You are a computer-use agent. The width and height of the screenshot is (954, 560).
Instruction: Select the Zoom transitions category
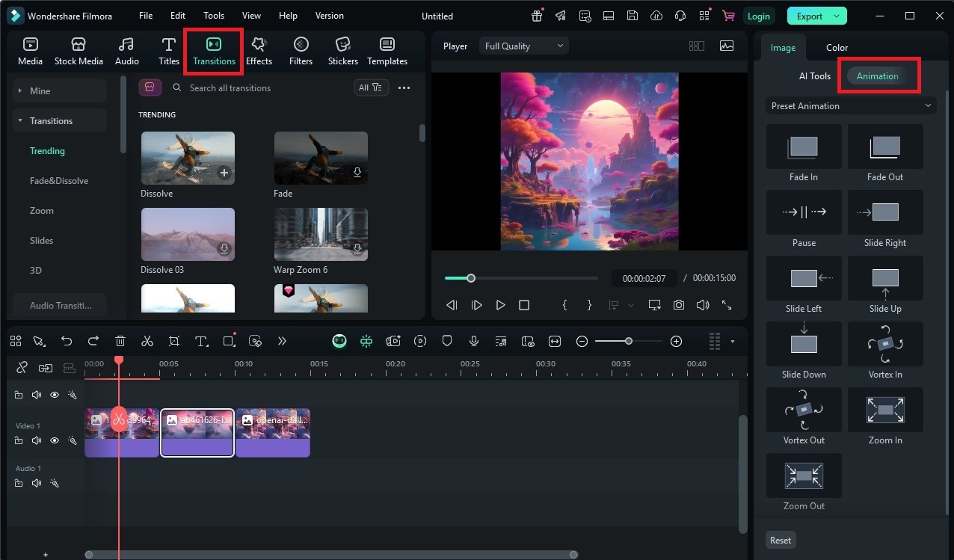[x=42, y=210]
